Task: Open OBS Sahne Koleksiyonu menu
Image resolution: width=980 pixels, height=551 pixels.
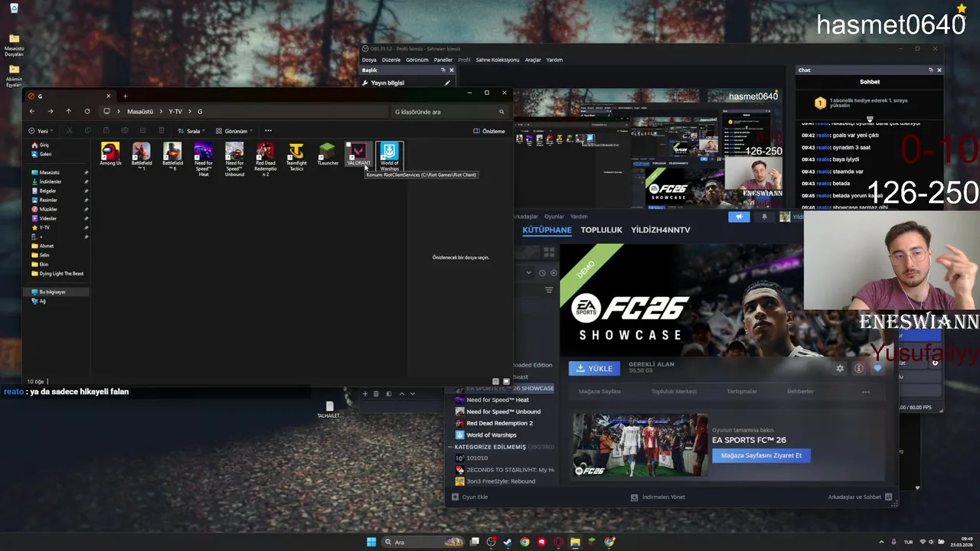Action: (x=498, y=60)
